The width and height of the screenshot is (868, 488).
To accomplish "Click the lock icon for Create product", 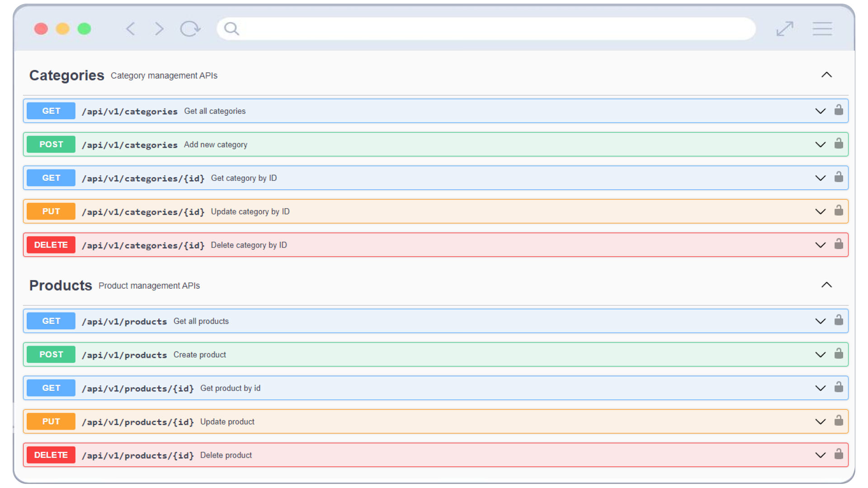I will pyautogui.click(x=839, y=353).
